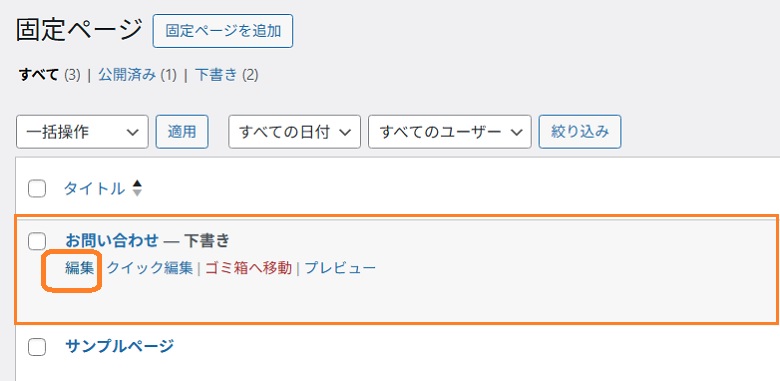Viewport: 780px width, 381px height.
Task: Filter by 公開済み pages
Action: [x=127, y=76]
